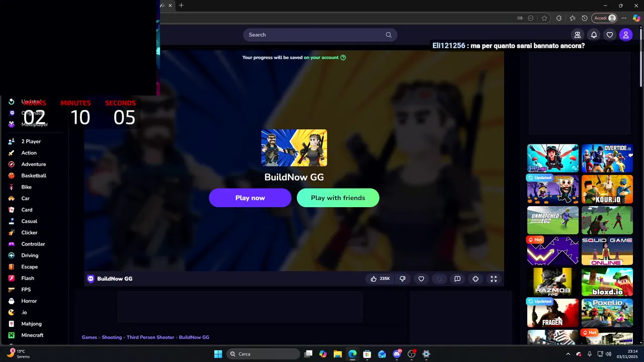Viewport: 644px width, 362px height.
Task: Open browser Settings and more menu
Action: (x=624, y=18)
